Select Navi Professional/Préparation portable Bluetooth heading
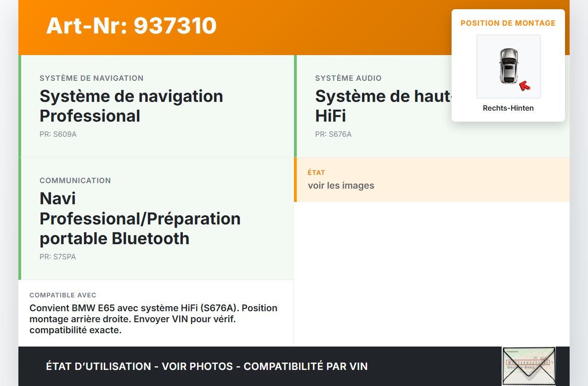588x386 pixels. pos(140,218)
